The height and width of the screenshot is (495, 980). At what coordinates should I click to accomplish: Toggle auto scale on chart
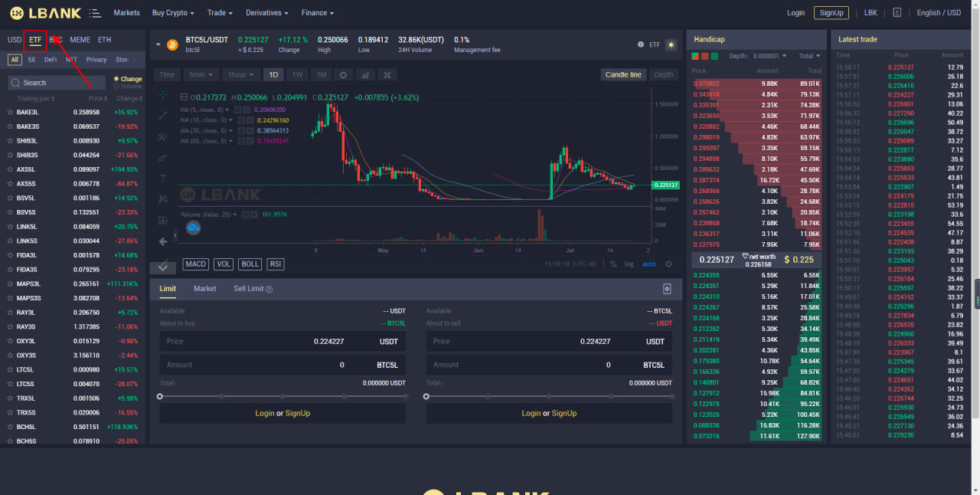[x=649, y=264]
